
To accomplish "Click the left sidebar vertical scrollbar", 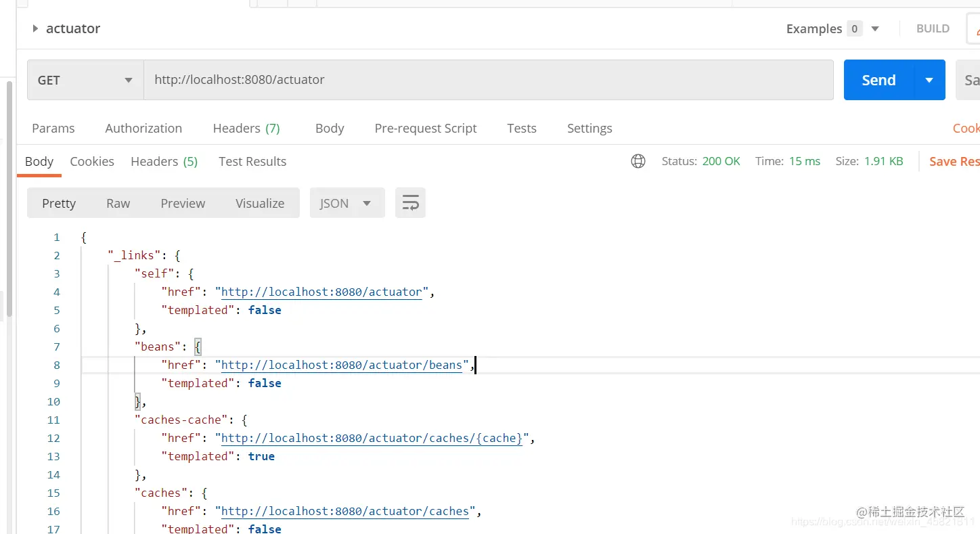I will pos(9,200).
